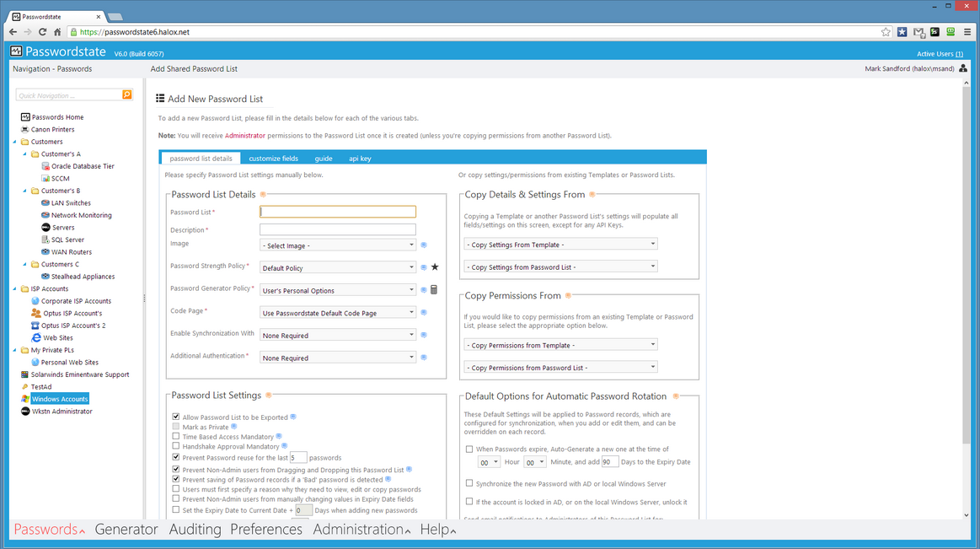Toggle Prevent Password reuse checkbox
The image size is (980, 549).
pos(175,457)
